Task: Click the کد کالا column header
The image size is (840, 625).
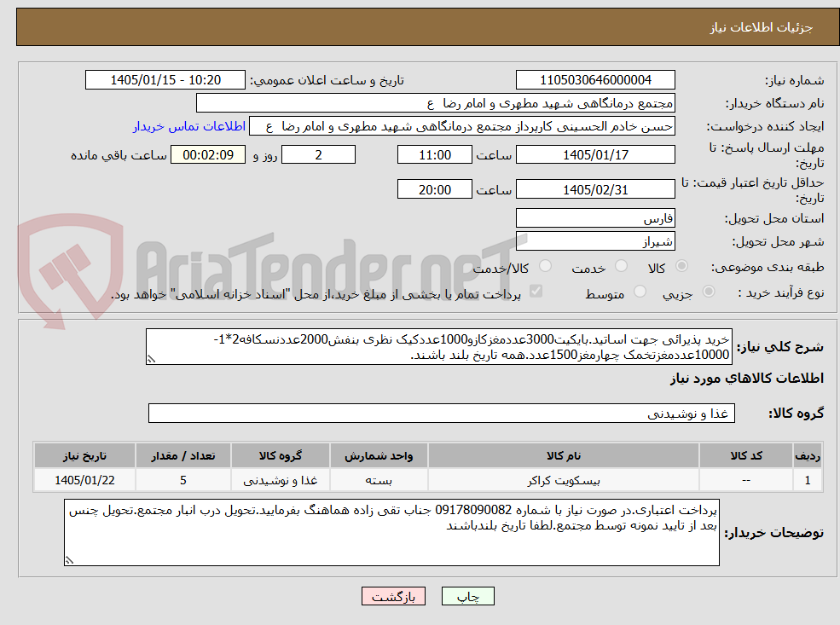Action: (x=746, y=456)
